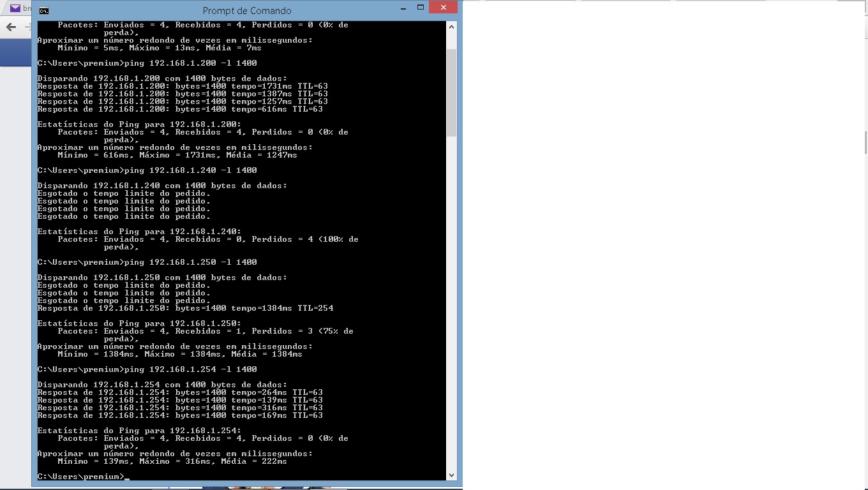Click the reply line with tempo=1257ms
Viewport: 868px width, 490px height.
183,101
